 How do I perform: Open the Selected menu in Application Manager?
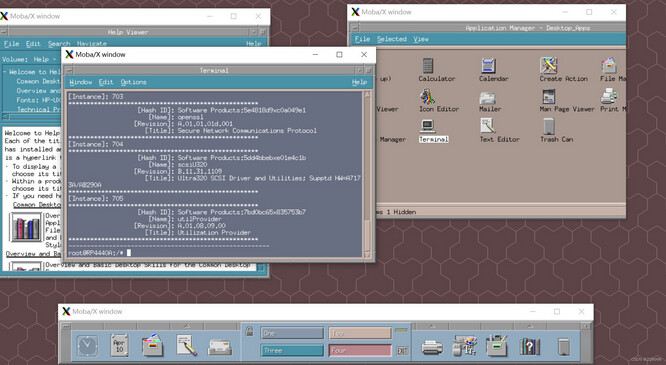click(x=392, y=39)
